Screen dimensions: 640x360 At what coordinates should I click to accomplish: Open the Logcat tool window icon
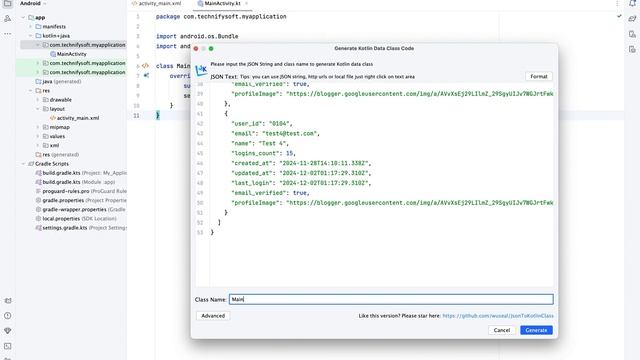click(7, 301)
